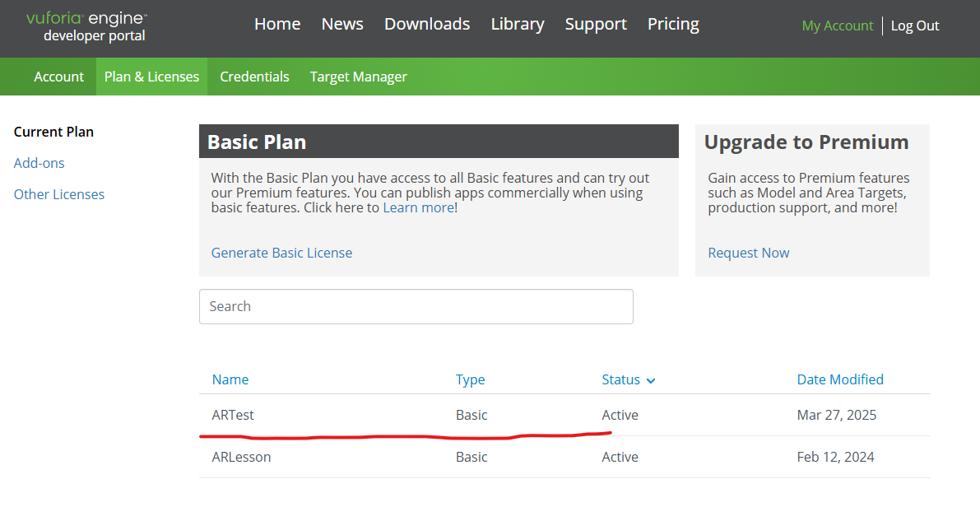Sort licenses by the Type column
The height and width of the screenshot is (507, 980).
click(x=470, y=379)
